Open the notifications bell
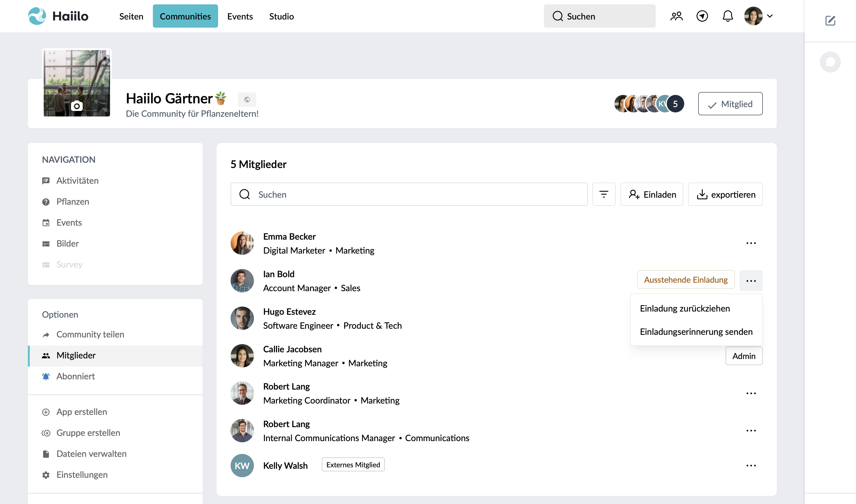This screenshot has height=504, width=856. [728, 16]
